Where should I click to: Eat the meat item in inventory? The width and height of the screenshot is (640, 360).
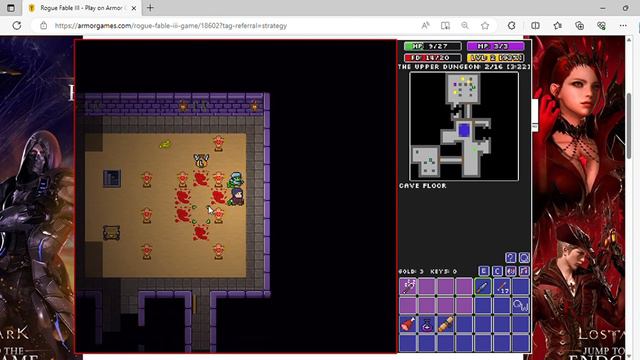[408, 324]
